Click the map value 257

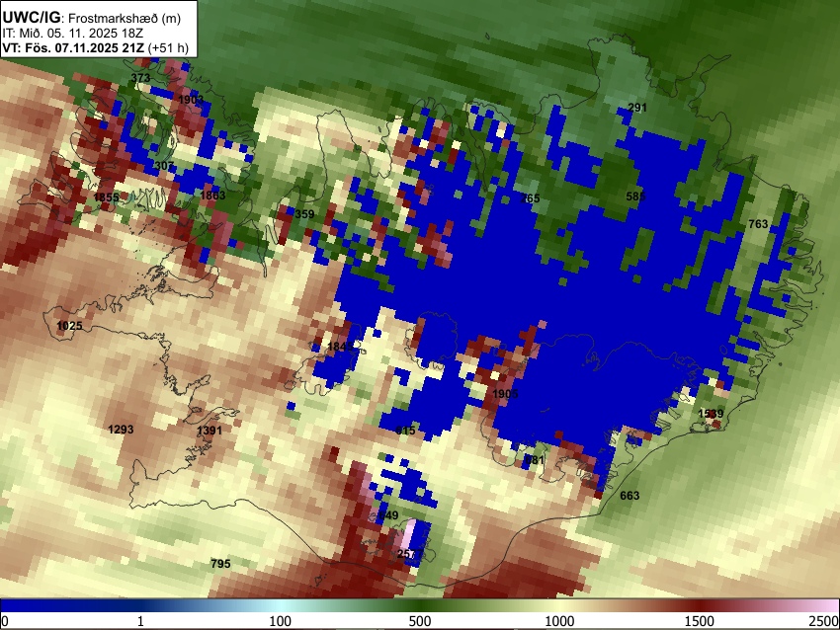point(410,554)
